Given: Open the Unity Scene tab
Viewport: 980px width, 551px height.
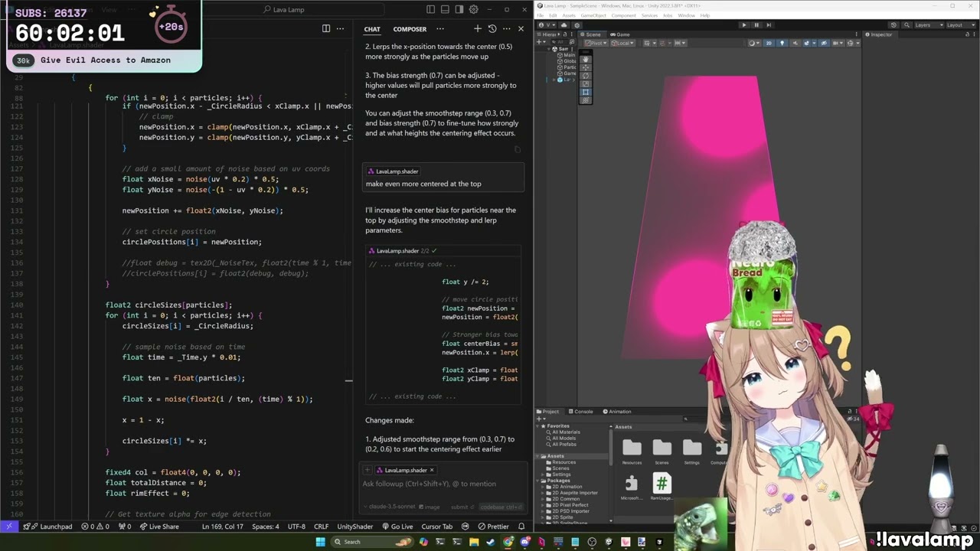Looking at the screenshot, I should tap(591, 34).
